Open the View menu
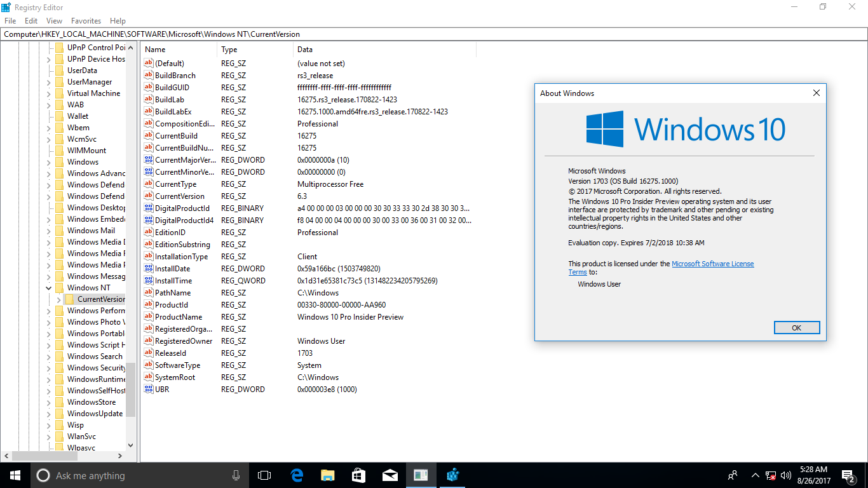The height and width of the screenshot is (488, 868). [x=54, y=21]
